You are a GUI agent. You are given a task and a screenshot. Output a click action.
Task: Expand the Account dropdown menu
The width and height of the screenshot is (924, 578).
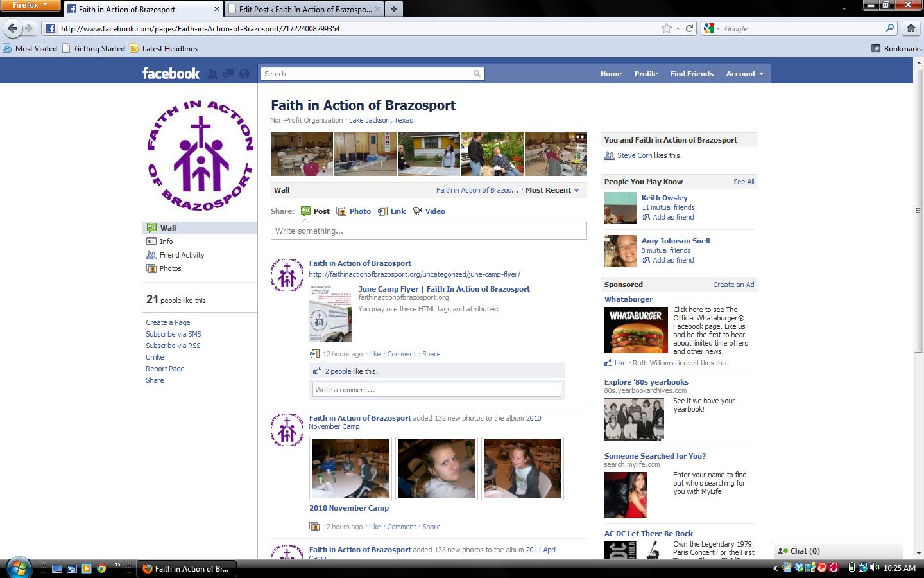pos(744,74)
